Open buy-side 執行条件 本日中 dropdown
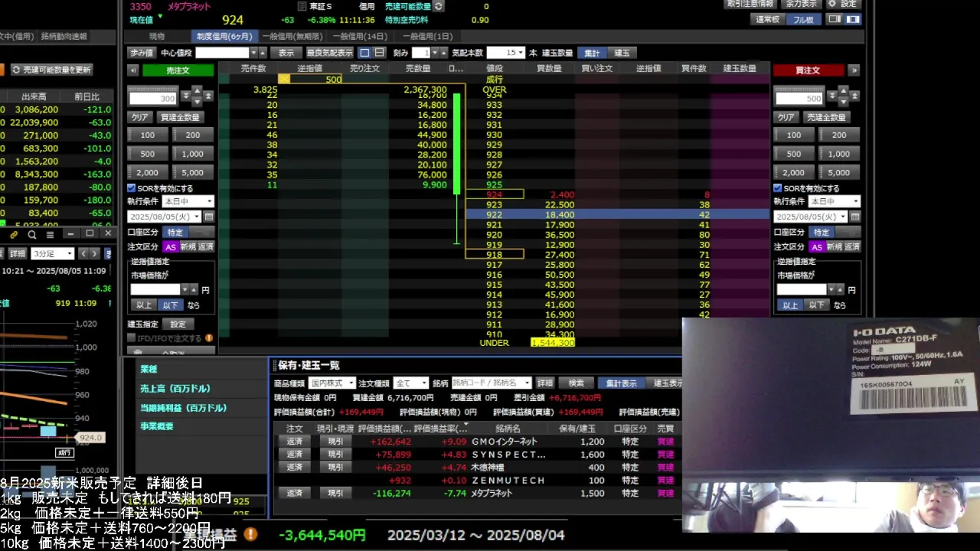This screenshot has width=980, height=551. click(834, 201)
